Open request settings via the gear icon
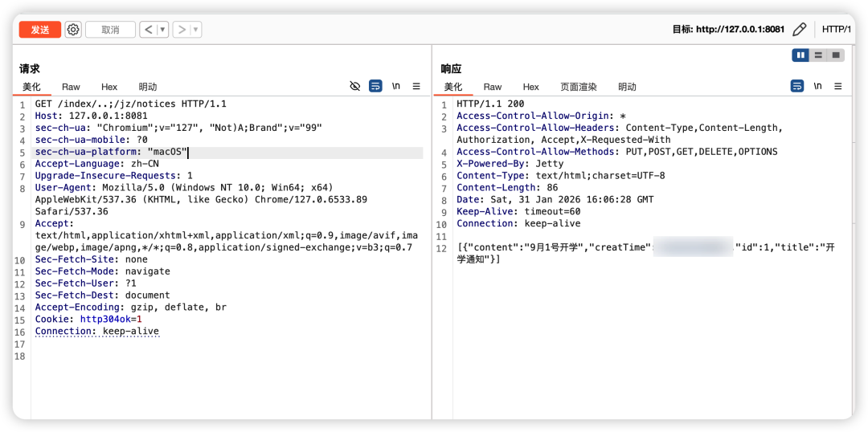 73,30
